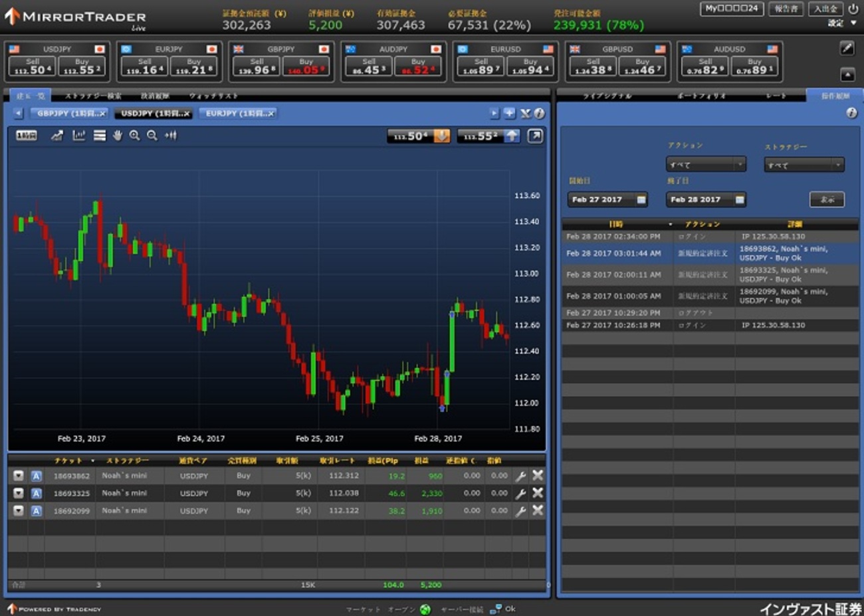This screenshot has width=864, height=616.
Task: Open the chart indicators icon
Action: click(78, 136)
